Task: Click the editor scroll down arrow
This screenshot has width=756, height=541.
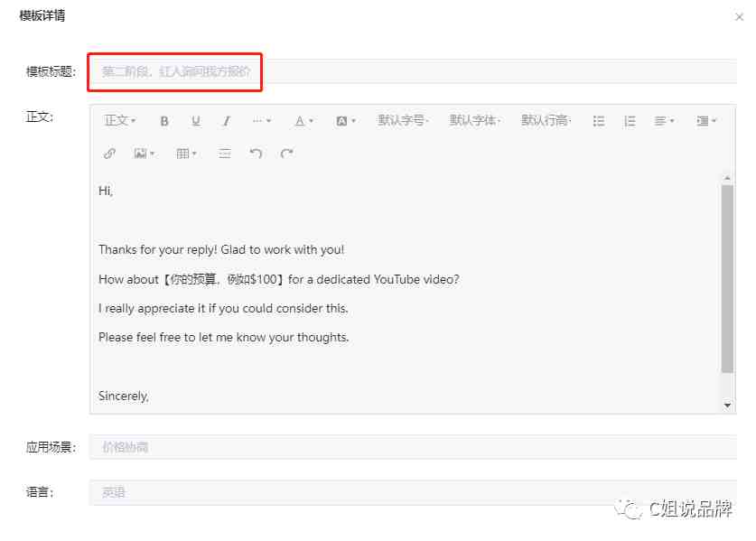Action: pos(727,405)
